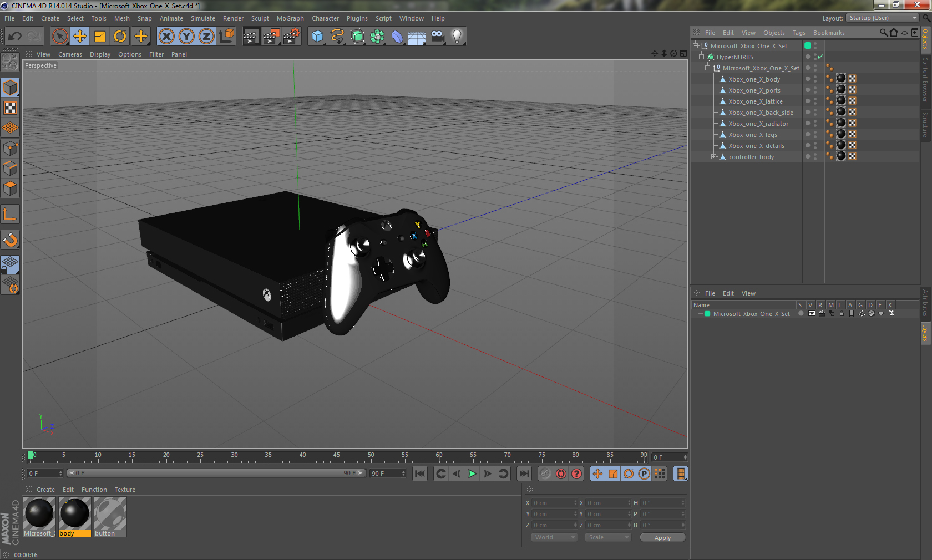
Task: Switch to Model mode icon
Action: point(11,88)
